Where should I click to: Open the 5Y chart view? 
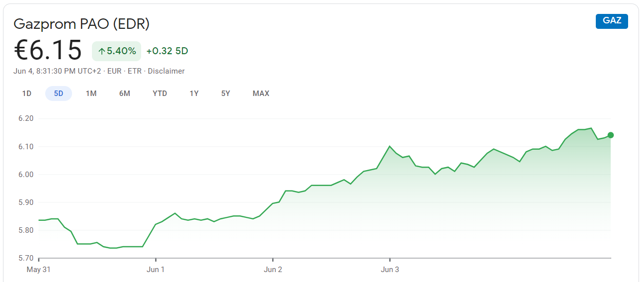226,94
